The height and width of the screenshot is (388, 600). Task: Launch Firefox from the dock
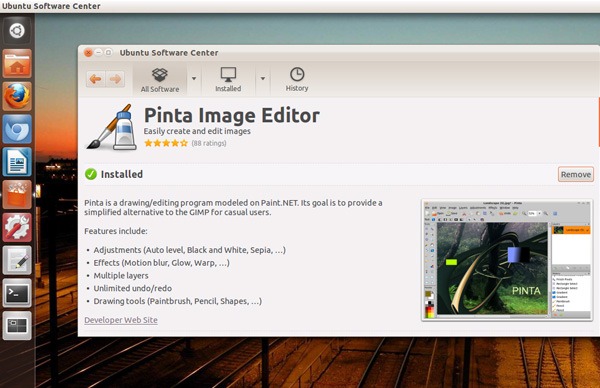(17, 96)
